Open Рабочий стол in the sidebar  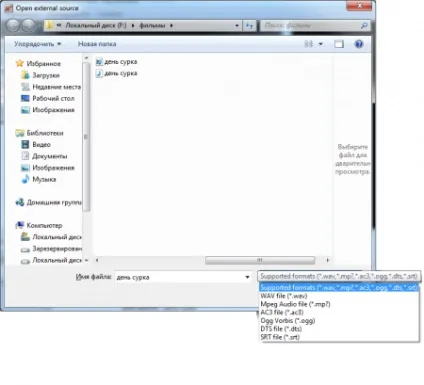[48, 98]
